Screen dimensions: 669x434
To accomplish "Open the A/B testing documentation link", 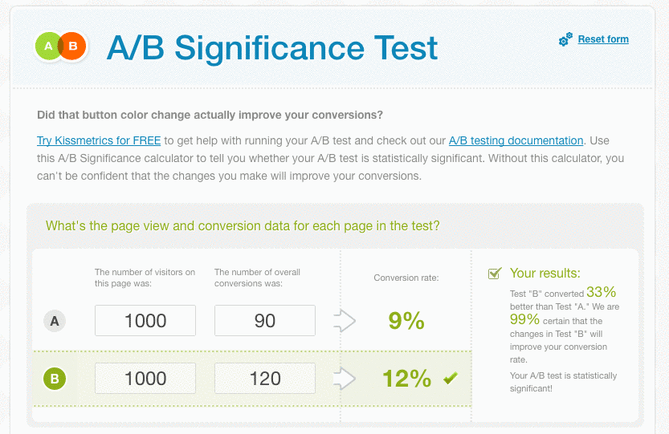I will pos(515,141).
